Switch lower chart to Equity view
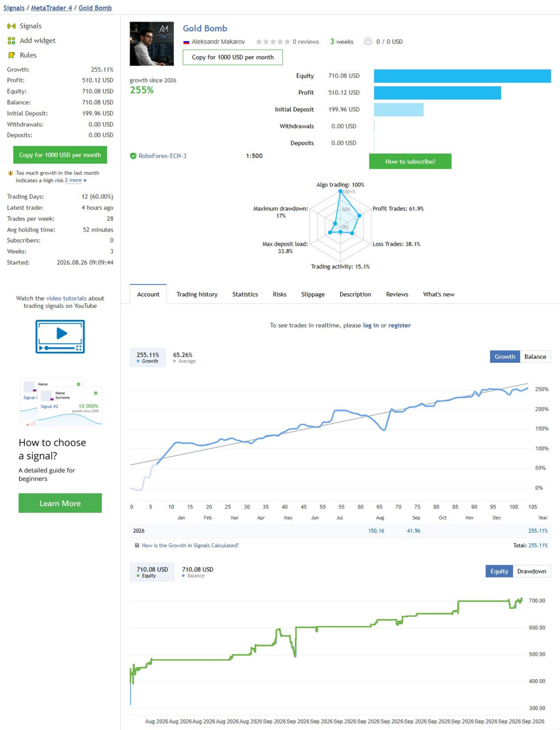Screen dimensions: 560x730 [x=499, y=571]
